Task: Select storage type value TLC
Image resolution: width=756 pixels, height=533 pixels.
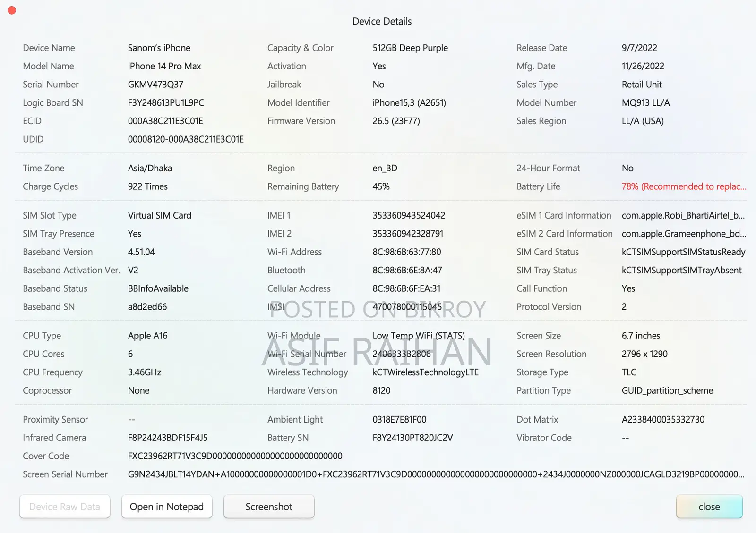Action: click(629, 372)
